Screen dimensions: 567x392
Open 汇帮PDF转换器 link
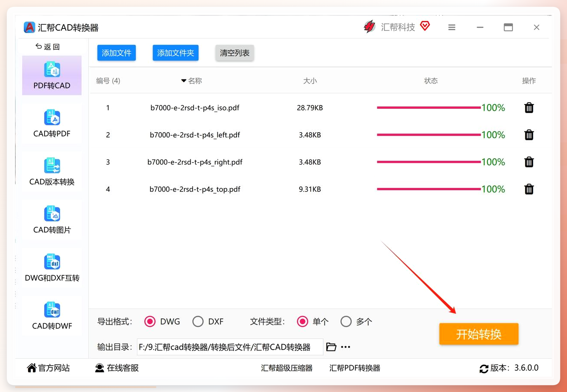click(355, 368)
